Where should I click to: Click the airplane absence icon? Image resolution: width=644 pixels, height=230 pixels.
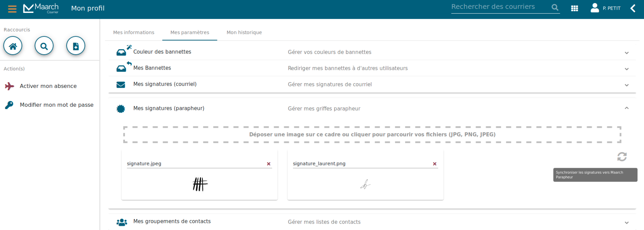tap(10, 86)
